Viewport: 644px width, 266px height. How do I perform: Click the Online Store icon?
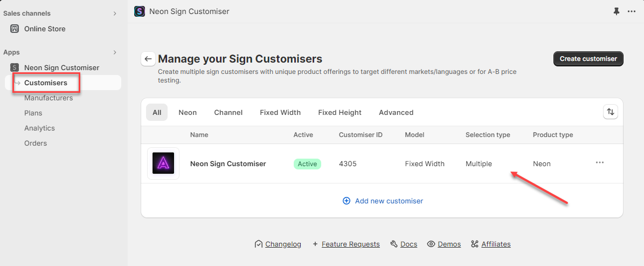[x=15, y=29]
